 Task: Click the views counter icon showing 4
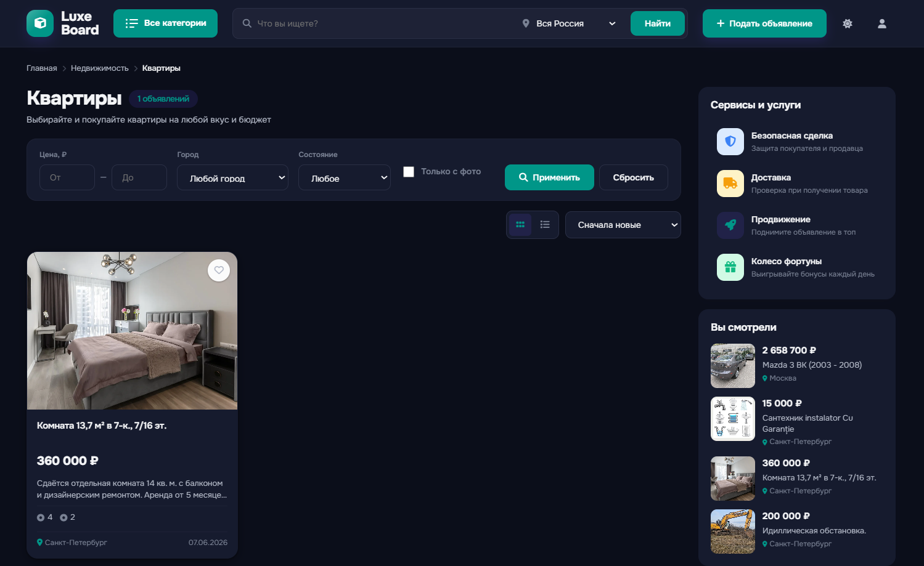coord(41,517)
